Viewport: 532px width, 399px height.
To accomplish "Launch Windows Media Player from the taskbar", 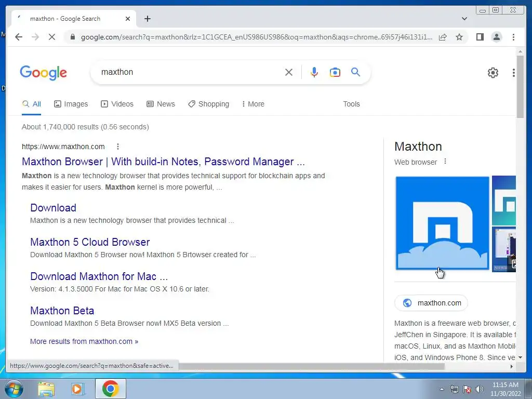I will [x=78, y=389].
